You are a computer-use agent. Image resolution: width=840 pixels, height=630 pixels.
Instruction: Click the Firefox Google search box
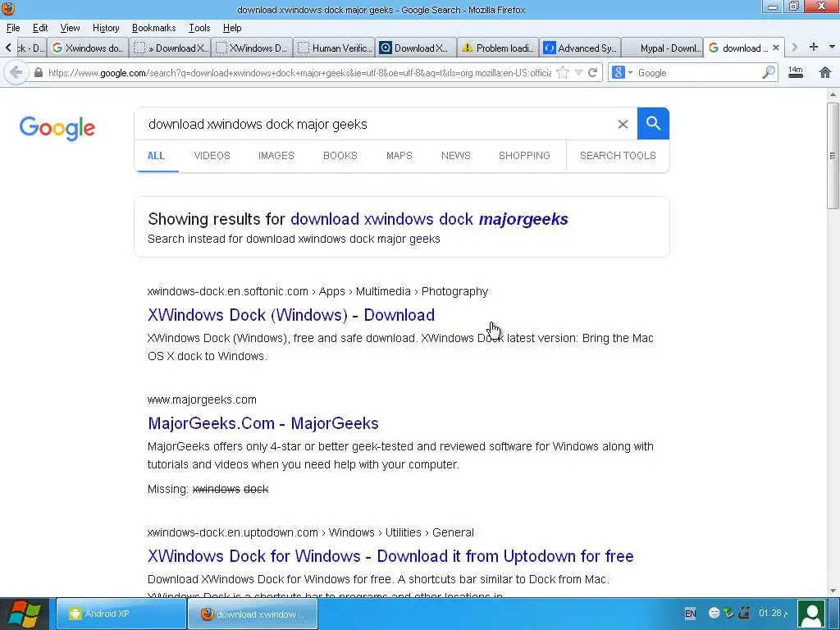tap(696, 73)
